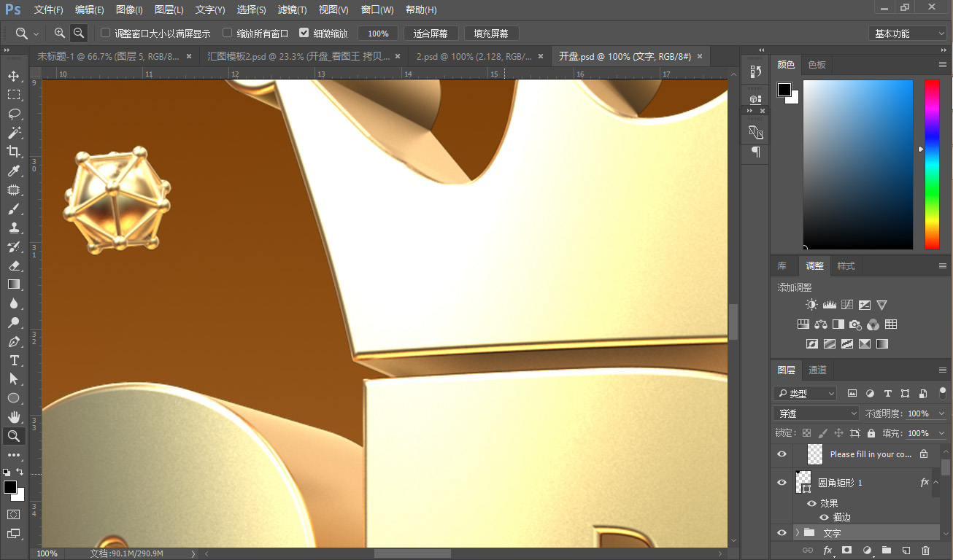Screen dimensions: 953x560
Task: Open the 基本功能 workspace dropdown
Action: (x=908, y=34)
